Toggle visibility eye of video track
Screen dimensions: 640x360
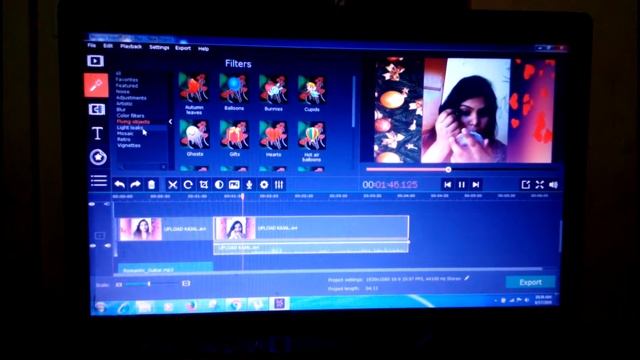coord(93,246)
